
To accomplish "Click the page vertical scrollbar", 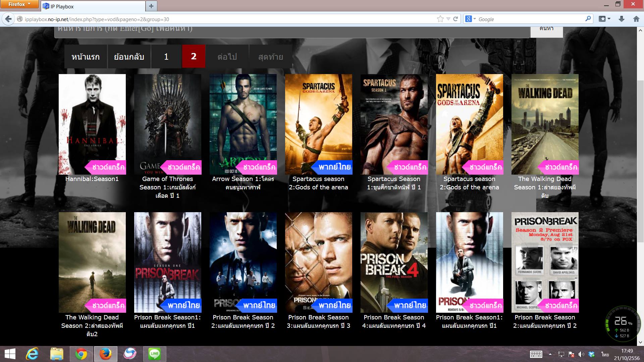I will [x=640, y=161].
